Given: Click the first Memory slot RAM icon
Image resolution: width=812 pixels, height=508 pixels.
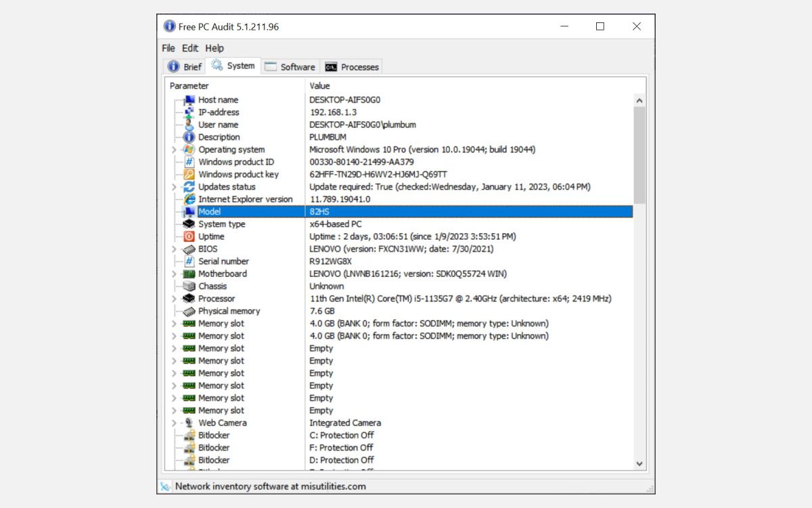Looking at the screenshot, I should [190, 323].
